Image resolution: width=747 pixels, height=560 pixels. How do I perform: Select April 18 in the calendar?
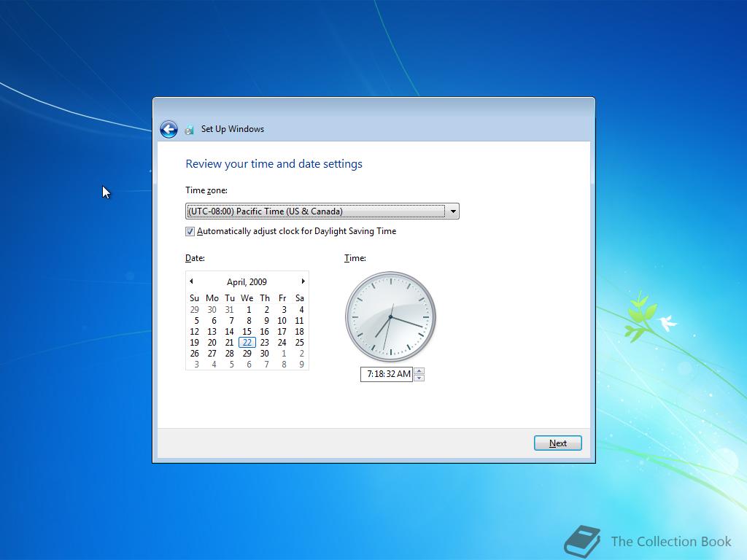click(299, 332)
